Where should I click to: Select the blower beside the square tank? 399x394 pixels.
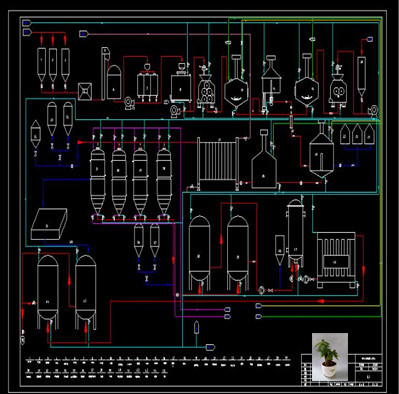pyautogui.click(x=175, y=111)
